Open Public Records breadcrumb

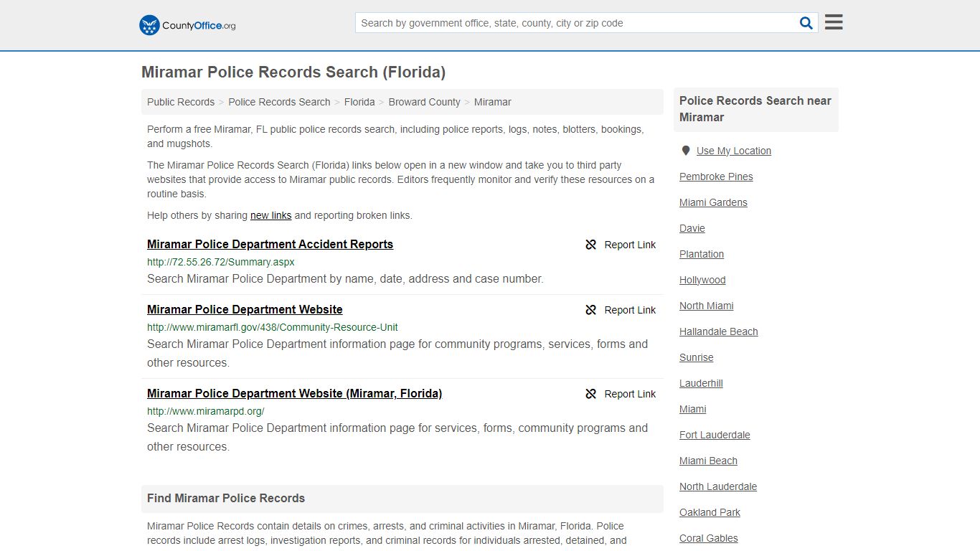pos(181,102)
